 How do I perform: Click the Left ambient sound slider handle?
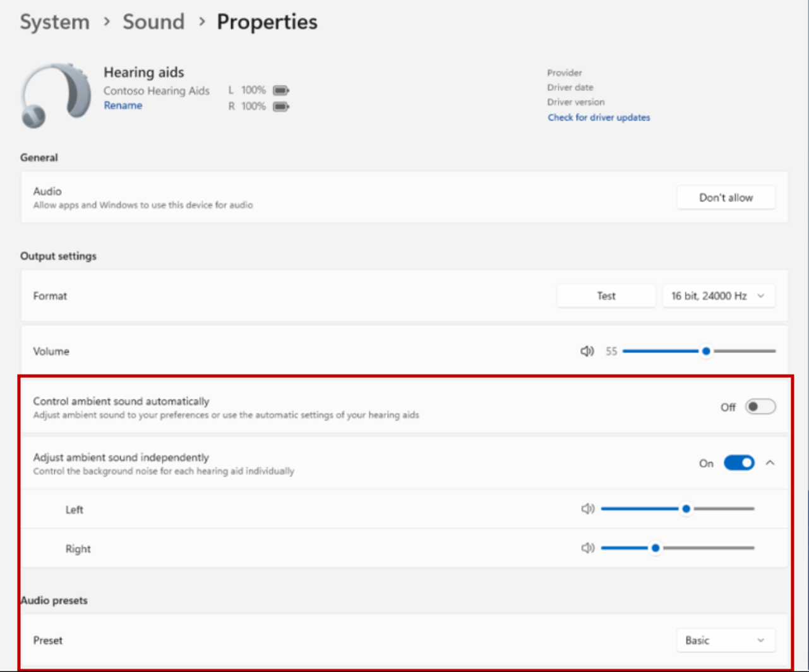coord(686,509)
